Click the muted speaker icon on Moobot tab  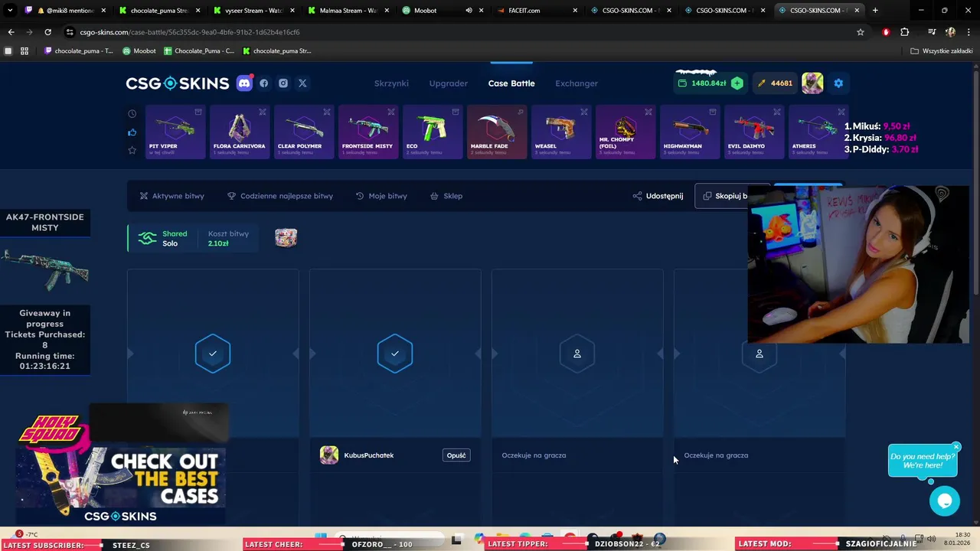(x=469, y=11)
